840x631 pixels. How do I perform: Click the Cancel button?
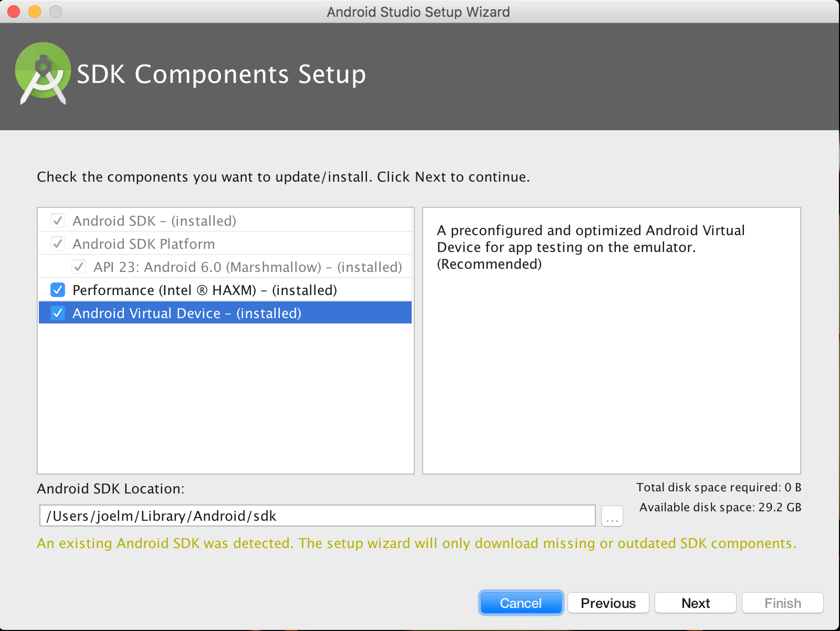pyautogui.click(x=520, y=603)
